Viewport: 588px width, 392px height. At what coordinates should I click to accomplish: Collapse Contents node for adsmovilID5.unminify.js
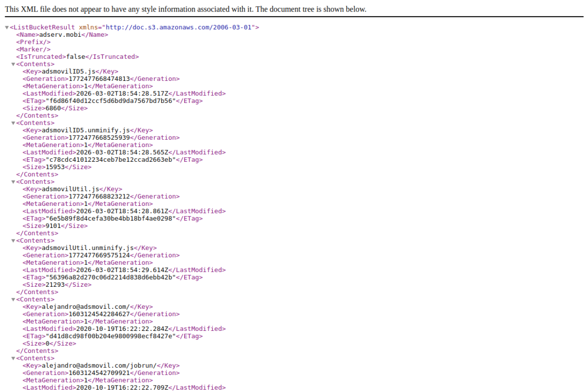click(x=13, y=123)
